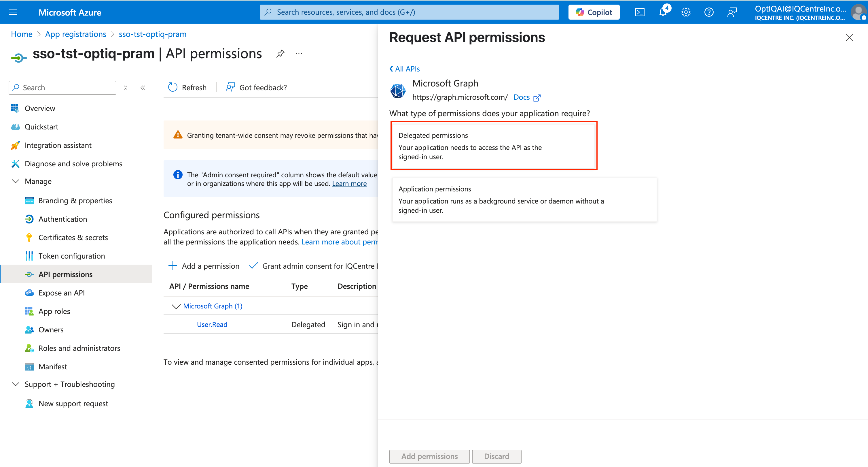Collapse the Microsoft Graph (1) permissions group
The width and height of the screenshot is (868, 467).
[x=176, y=306]
